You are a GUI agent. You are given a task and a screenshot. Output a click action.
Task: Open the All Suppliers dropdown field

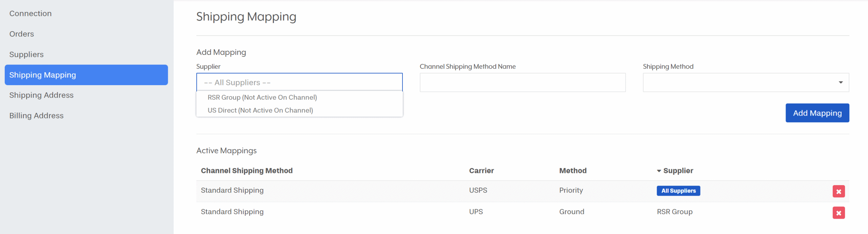[x=299, y=82]
